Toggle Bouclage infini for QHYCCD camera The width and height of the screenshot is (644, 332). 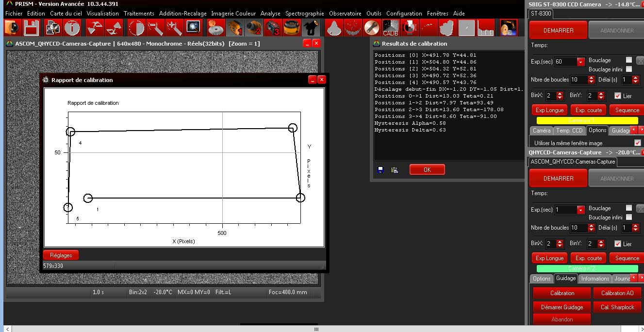pos(629,217)
